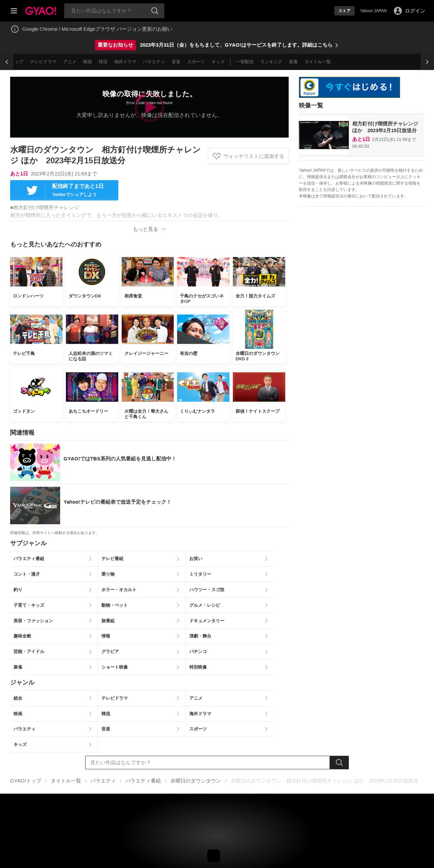Image resolution: width=434 pixels, height=868 pixels.
Task: Open the 総合 genre row
Action: coord(54,698)
